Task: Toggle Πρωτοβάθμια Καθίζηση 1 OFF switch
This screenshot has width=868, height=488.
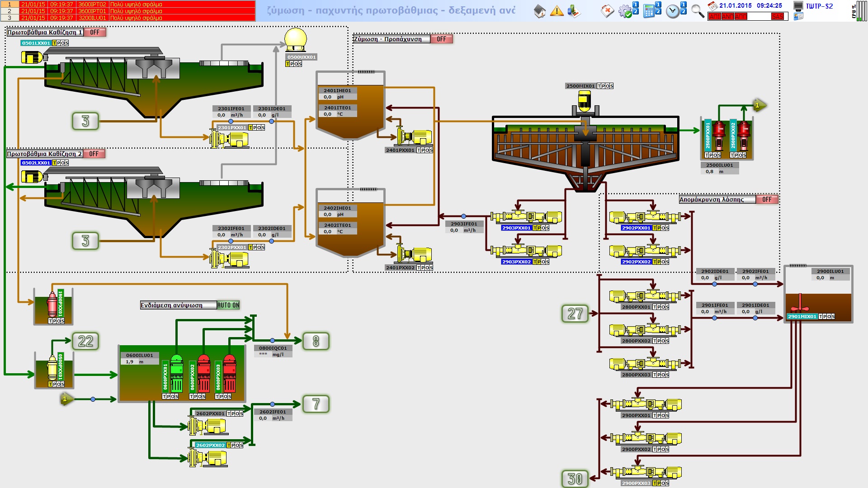Action: (x=94, y=33)
